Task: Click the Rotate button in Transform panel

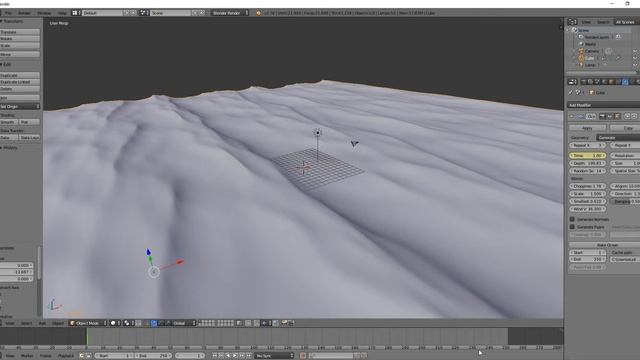Action: pyautogui.click(x=20, y=39)
